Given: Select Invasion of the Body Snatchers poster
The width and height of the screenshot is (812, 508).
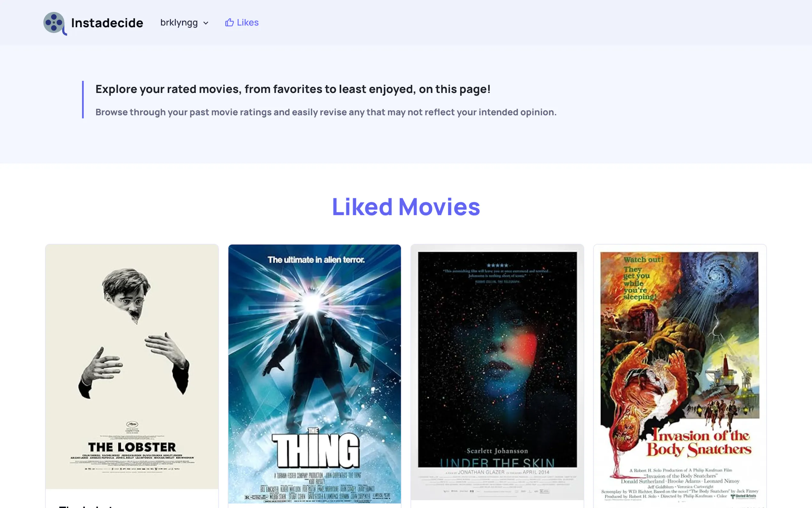Looking at the screenshot, I should tap(679, 353).
